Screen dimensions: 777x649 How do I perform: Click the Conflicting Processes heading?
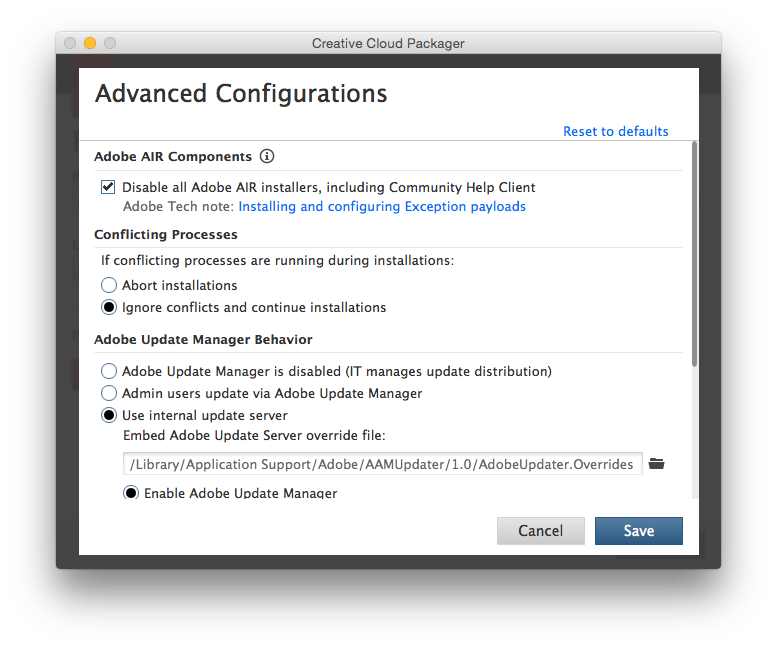(x=166, y=234)
